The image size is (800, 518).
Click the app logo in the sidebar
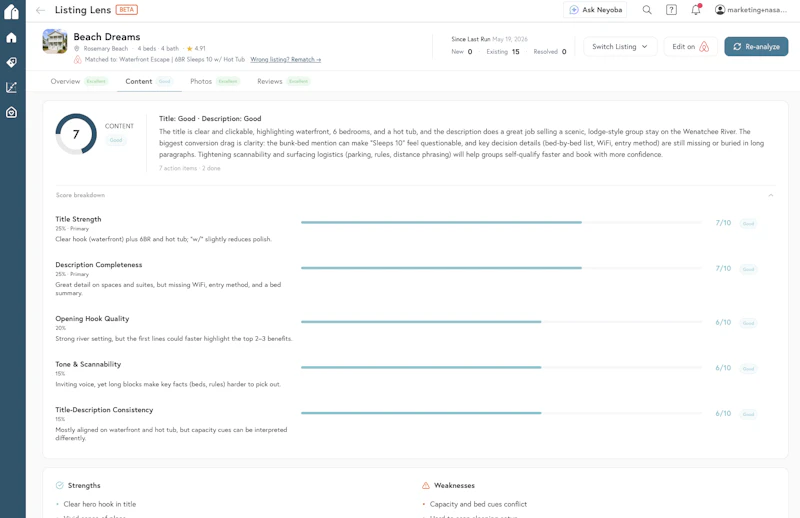click(x=11, y=11)
